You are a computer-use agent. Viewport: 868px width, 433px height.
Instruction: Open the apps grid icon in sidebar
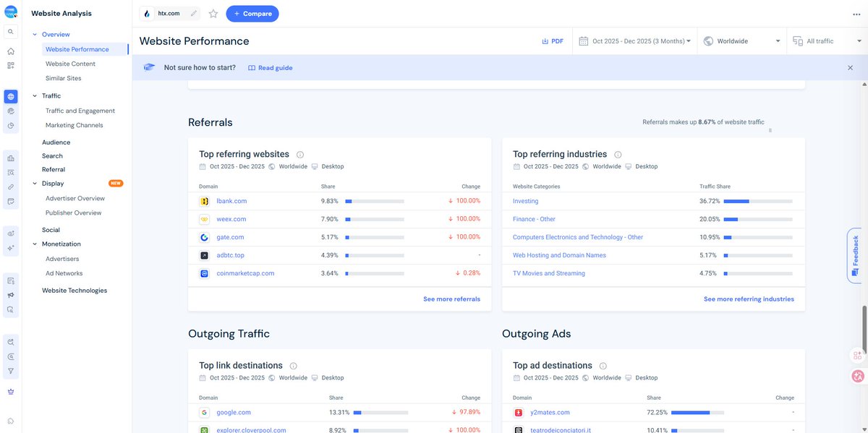tap(10, 66)
